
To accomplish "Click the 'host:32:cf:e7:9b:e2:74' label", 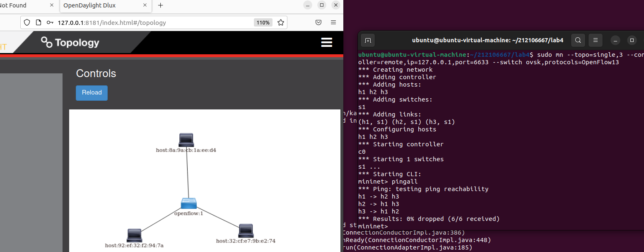I will click(x=246, y=241).
